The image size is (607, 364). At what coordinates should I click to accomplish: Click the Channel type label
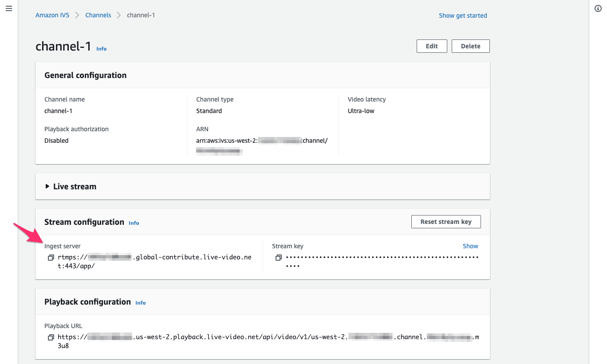215,99
